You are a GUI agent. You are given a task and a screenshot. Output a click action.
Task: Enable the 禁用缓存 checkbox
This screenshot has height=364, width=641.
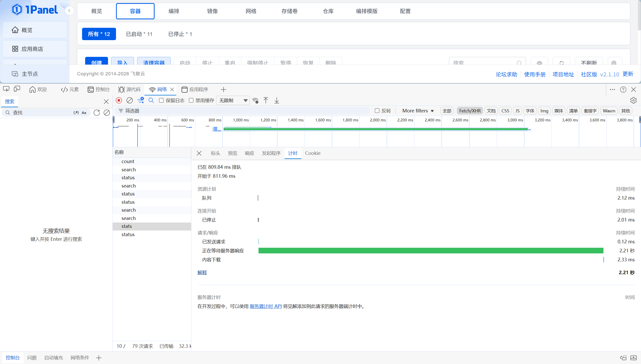pyautogui.click(x=191, y=100)
